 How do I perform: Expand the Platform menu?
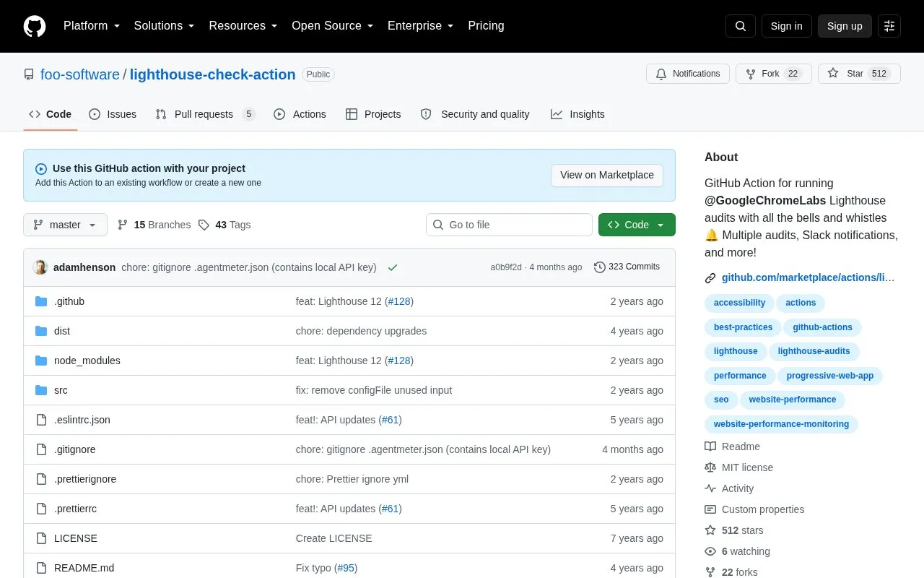coord(92,26)
